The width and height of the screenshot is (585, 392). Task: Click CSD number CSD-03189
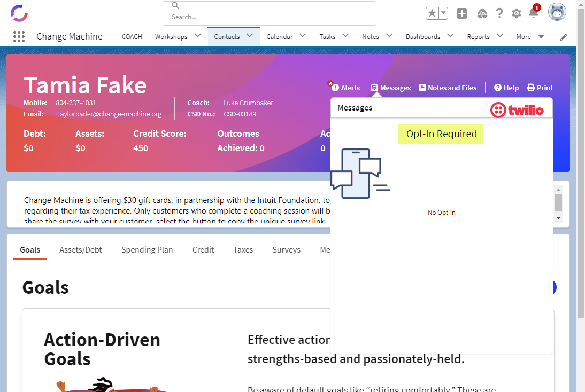tap(240, 114)
